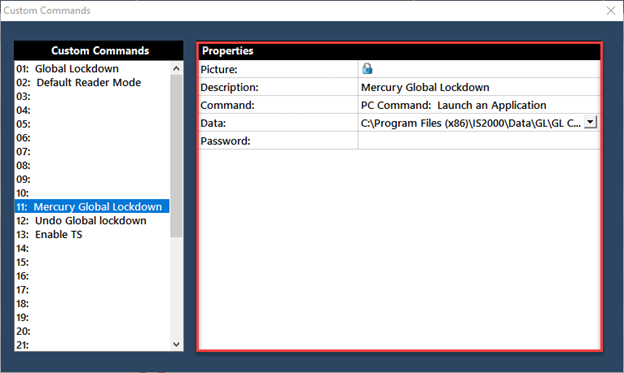The height and width of the screenshot is (373, 624).
Task: Click the list scrollbar down arrow
Action: 176,344
